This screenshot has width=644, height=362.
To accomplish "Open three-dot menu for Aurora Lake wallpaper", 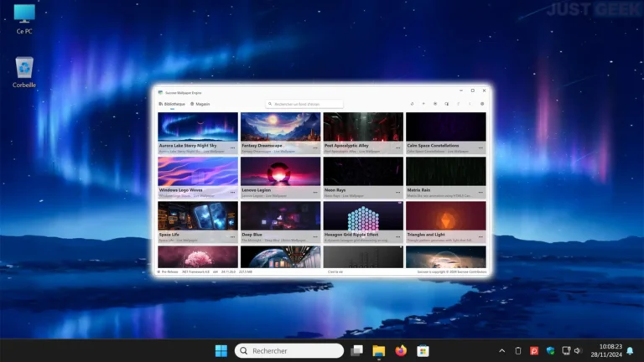I will [x=233, y=146].
